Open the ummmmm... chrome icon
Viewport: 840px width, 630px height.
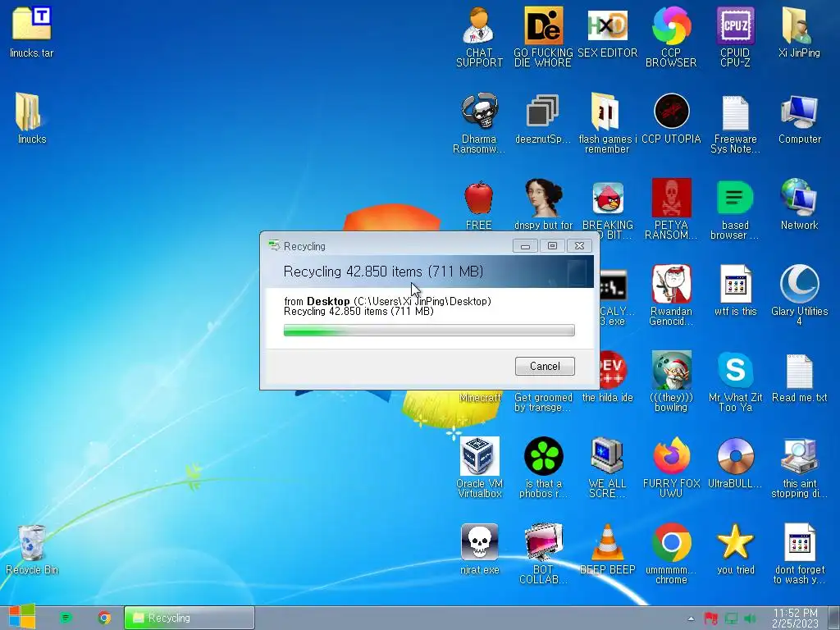[671, 555]
